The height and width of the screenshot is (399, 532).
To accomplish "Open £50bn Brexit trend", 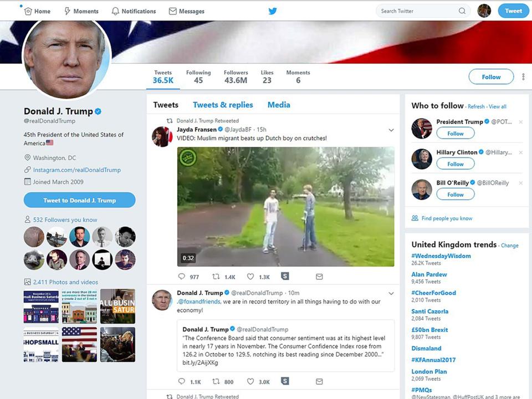I will [x=429, y=329].
